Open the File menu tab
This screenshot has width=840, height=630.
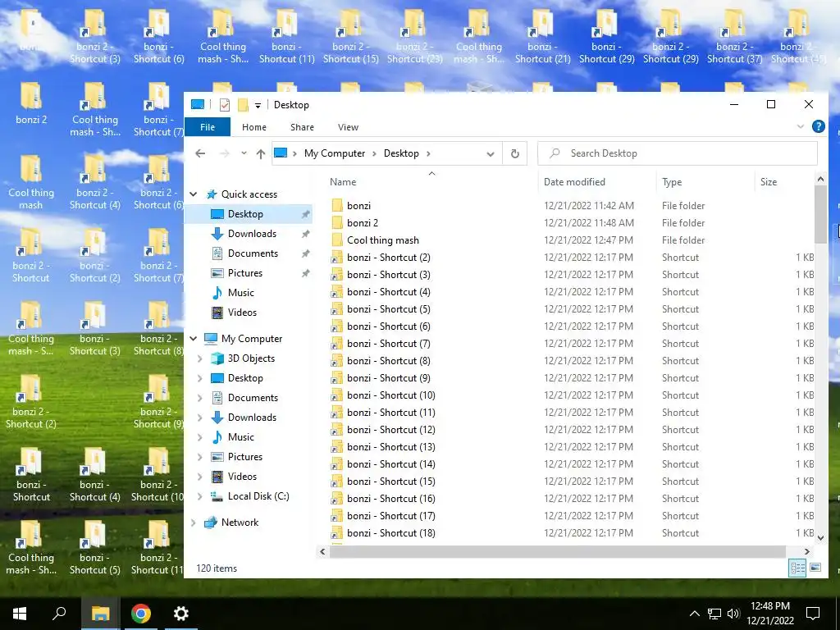click(208, 127)
